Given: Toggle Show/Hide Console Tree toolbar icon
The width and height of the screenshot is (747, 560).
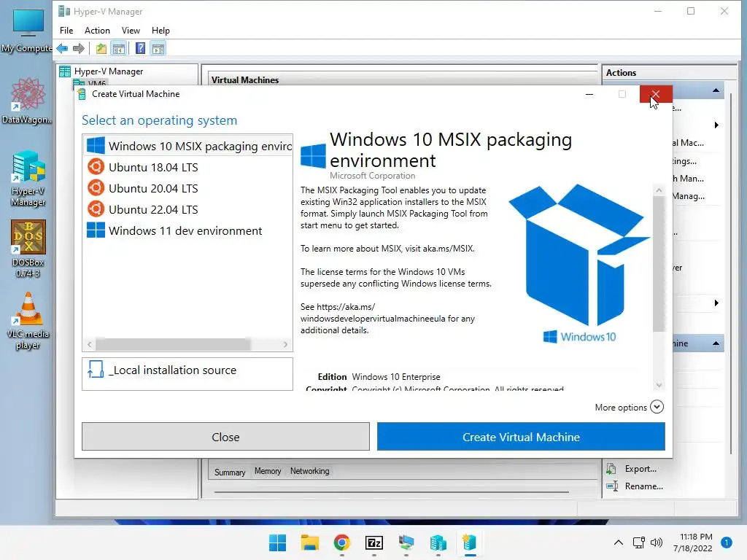Looking at the screenshot, I should (x=119, y=48).
